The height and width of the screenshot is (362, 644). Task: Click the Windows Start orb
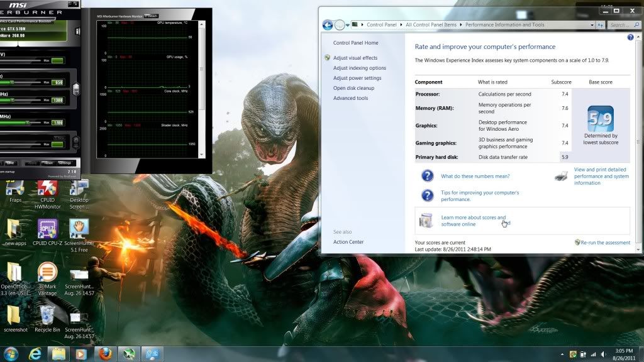point(11,354)
